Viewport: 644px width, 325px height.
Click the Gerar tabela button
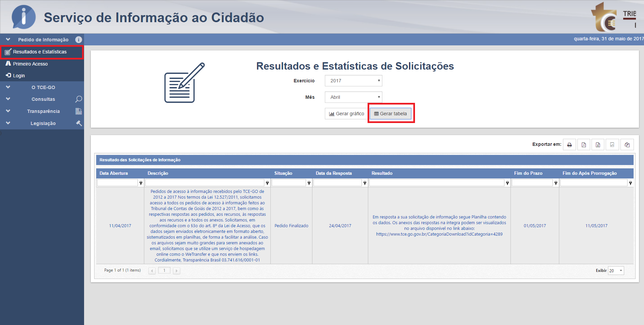click(x=390, y=114)
